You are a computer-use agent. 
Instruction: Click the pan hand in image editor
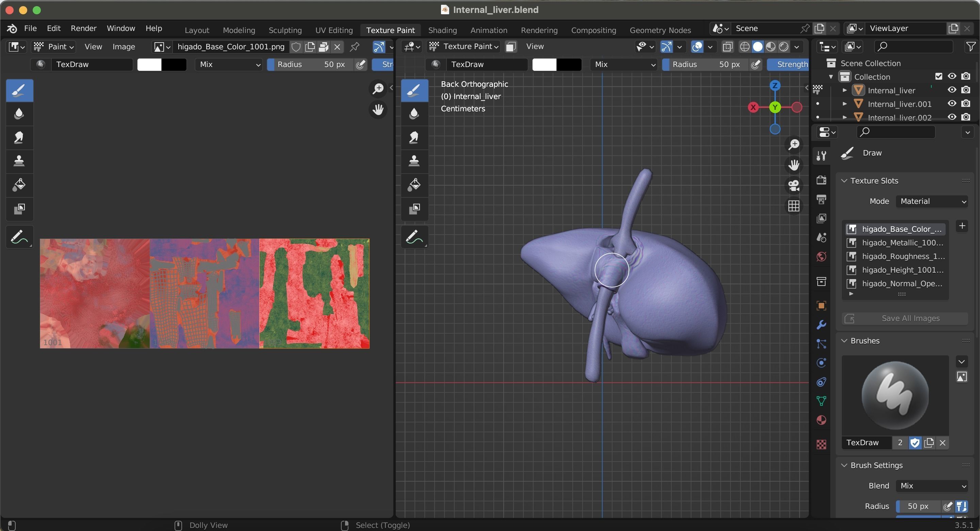tap(378, 110)
